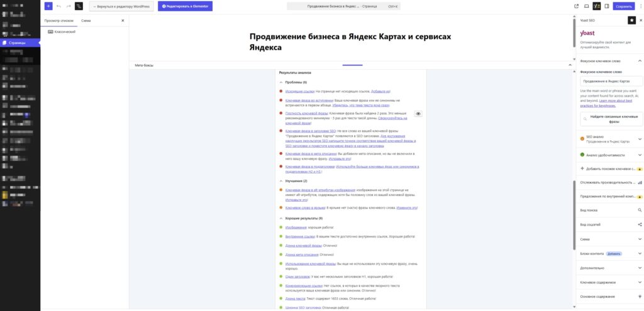Toggle the Yoast SEO sidebar icon
Screen dimensions: 644x311
(x=597, y=6)
